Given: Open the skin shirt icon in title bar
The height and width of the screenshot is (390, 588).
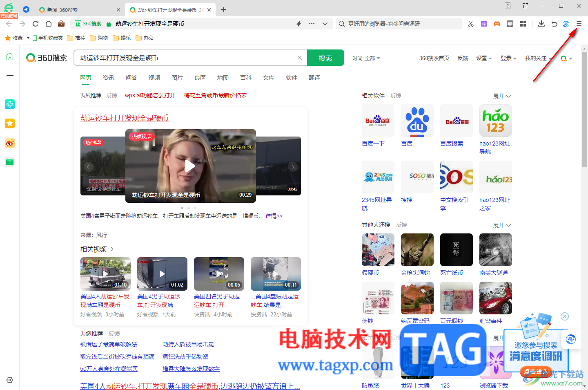Looking at the screenshot, I should click(526, 6).
